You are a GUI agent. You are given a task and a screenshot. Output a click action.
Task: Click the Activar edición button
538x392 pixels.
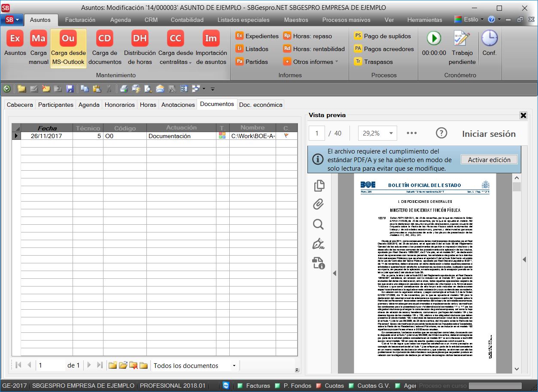[489, 160]
